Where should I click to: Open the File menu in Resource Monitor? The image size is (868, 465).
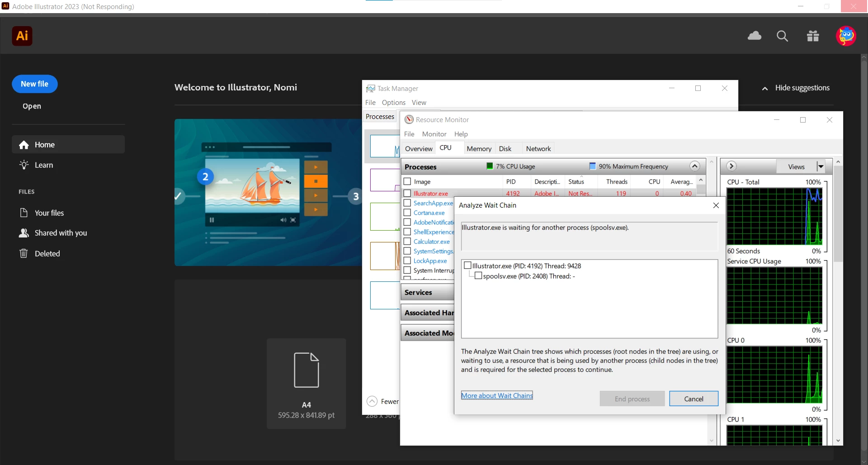click(x=409, y=134)
